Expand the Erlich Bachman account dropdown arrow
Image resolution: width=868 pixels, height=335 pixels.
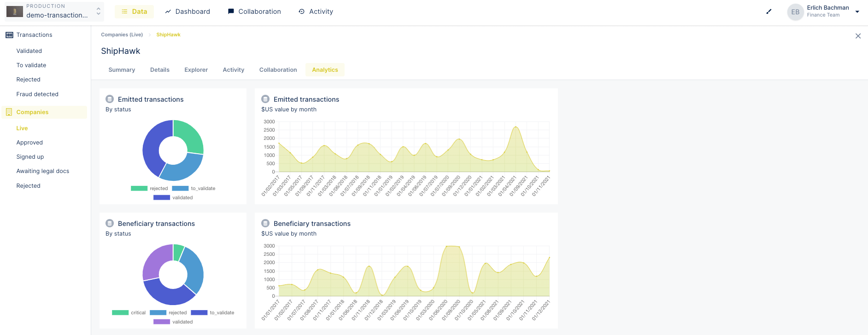(x=857, y=12)
